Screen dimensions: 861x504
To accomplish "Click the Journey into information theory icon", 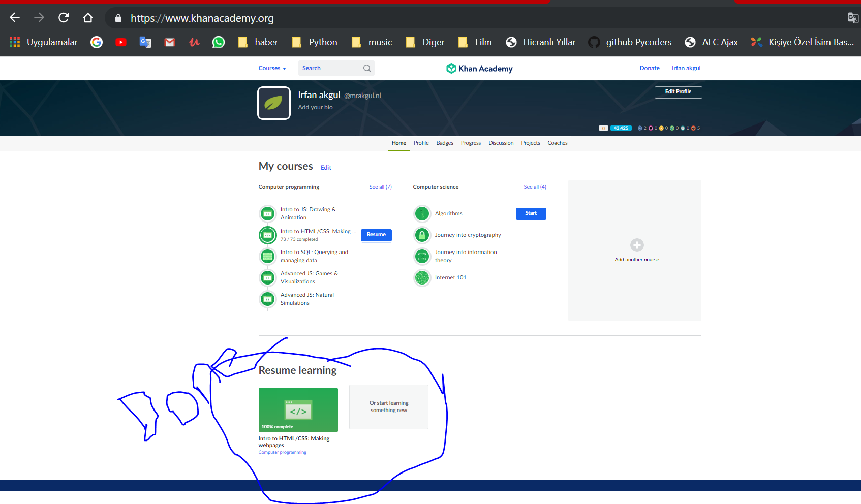I will (x=422, y=257).
